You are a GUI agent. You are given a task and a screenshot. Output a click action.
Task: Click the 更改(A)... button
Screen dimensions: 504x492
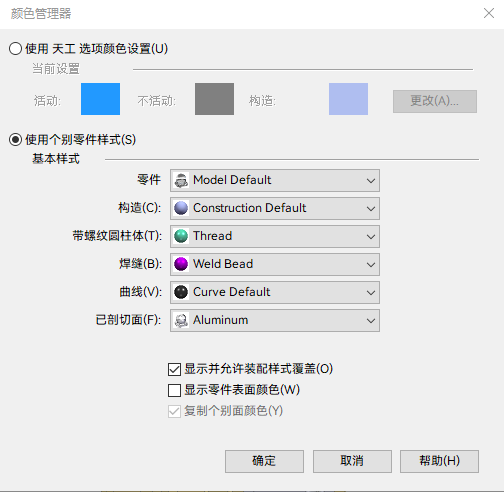tap(435, 101)
